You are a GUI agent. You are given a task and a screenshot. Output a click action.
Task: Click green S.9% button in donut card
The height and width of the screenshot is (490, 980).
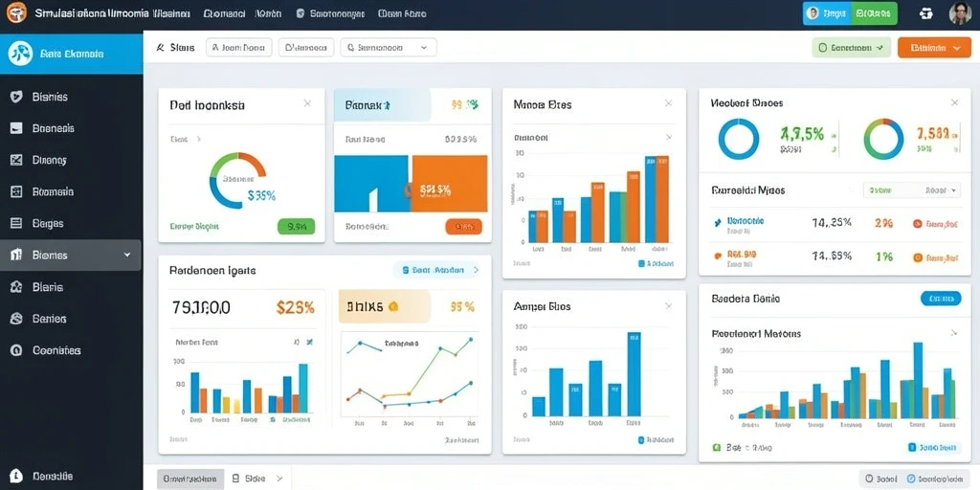click(x=296, y=226)
